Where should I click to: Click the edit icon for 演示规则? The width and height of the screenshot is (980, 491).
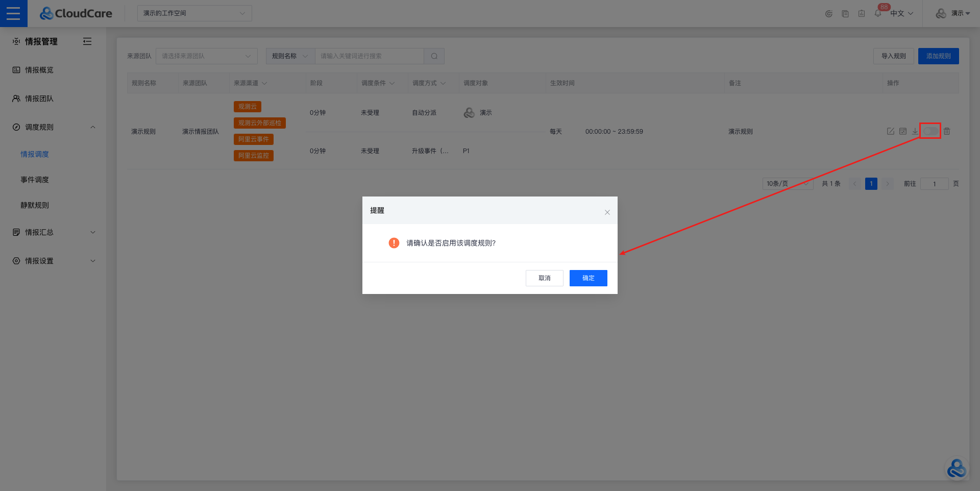[x=890, y=131]
